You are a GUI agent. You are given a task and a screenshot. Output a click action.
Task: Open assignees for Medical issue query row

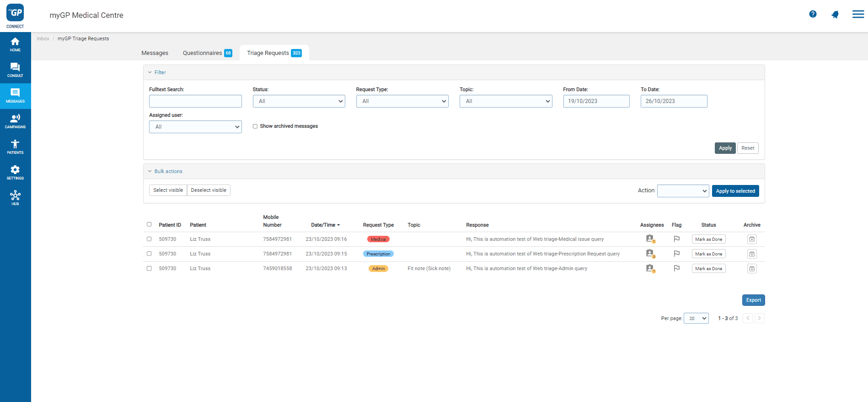650,239
